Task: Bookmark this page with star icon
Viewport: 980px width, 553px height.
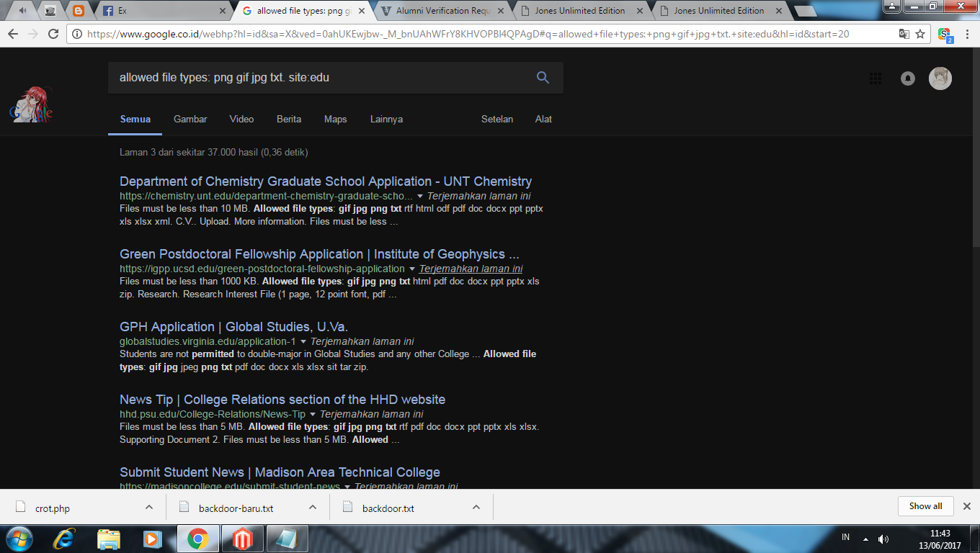Action: 920,34
